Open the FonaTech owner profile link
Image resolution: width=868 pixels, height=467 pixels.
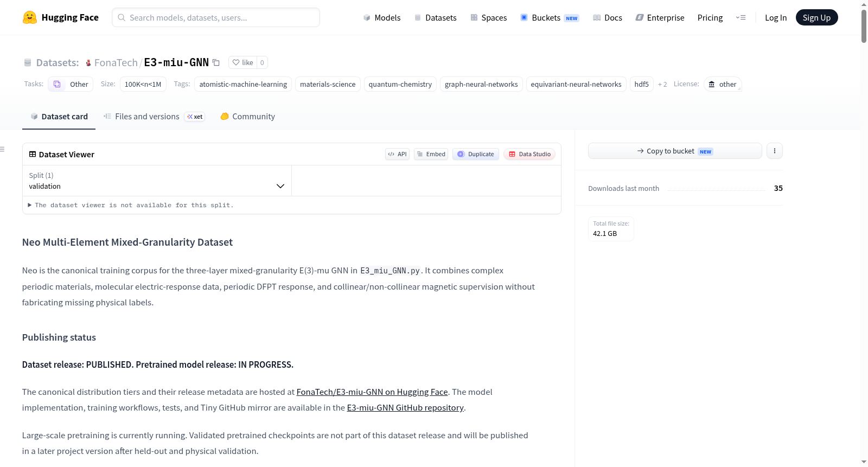click(116, 62)
